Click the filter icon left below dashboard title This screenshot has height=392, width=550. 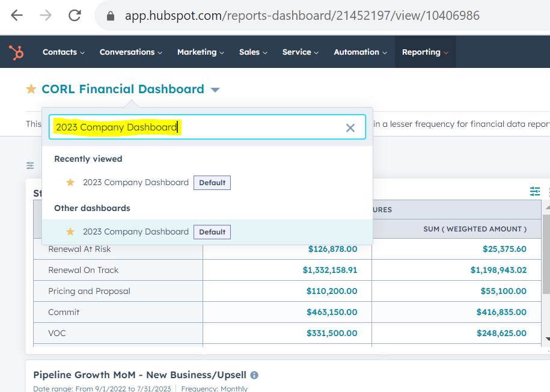pyautogui.click(x=30, y=165)
